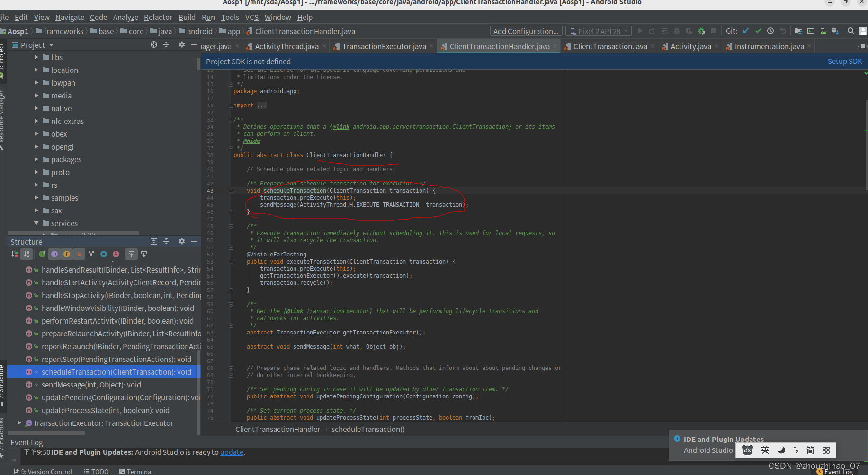
Task: Open the SDK Manager icon
Action: click(x=835, y=31)
